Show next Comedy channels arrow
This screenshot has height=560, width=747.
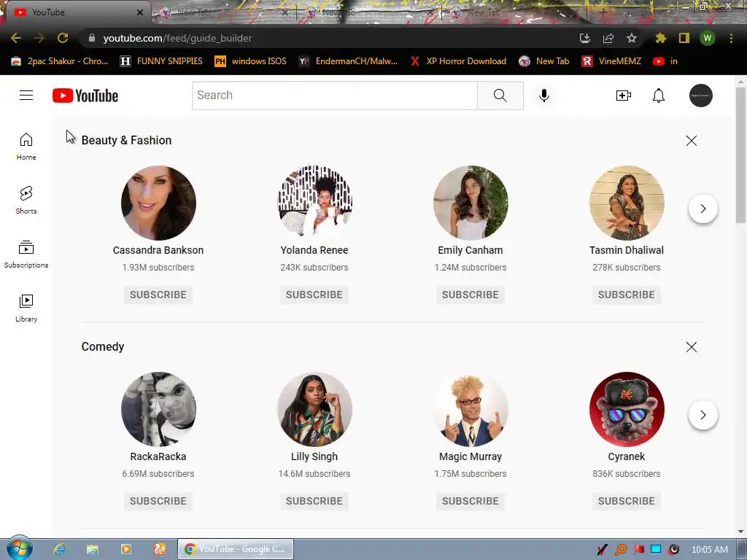(703, 415)
